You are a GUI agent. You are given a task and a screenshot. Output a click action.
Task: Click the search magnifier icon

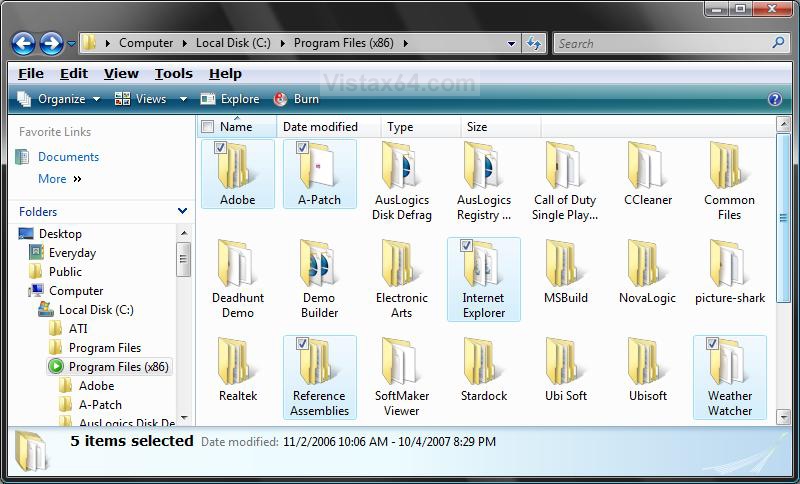[778, 43]
